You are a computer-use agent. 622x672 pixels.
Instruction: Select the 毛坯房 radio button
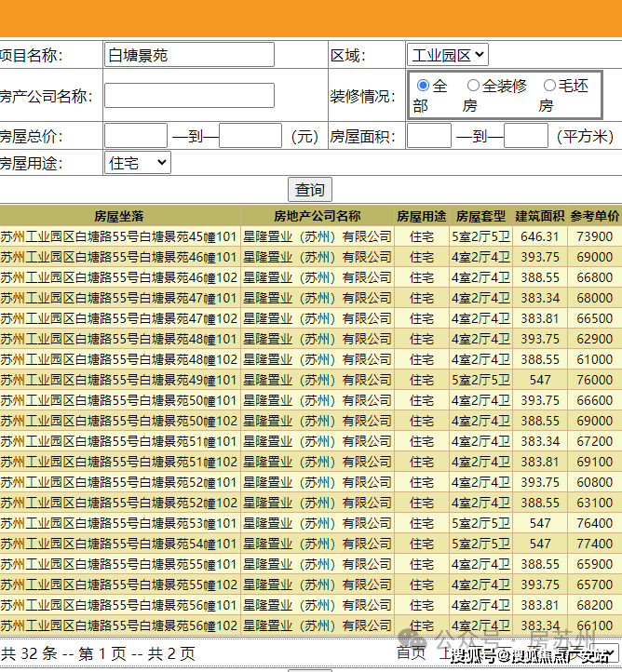point(549,86)
